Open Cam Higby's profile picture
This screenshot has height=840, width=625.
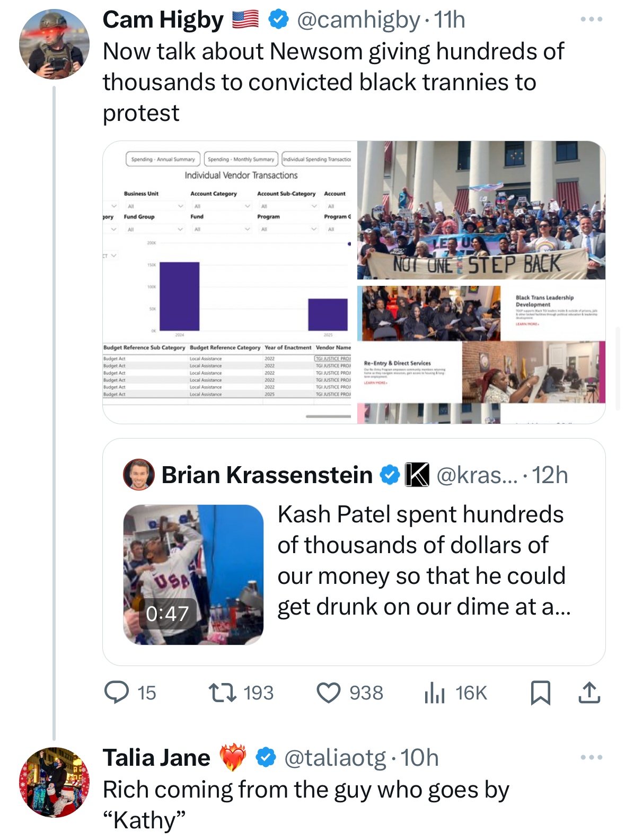point(54,44)
